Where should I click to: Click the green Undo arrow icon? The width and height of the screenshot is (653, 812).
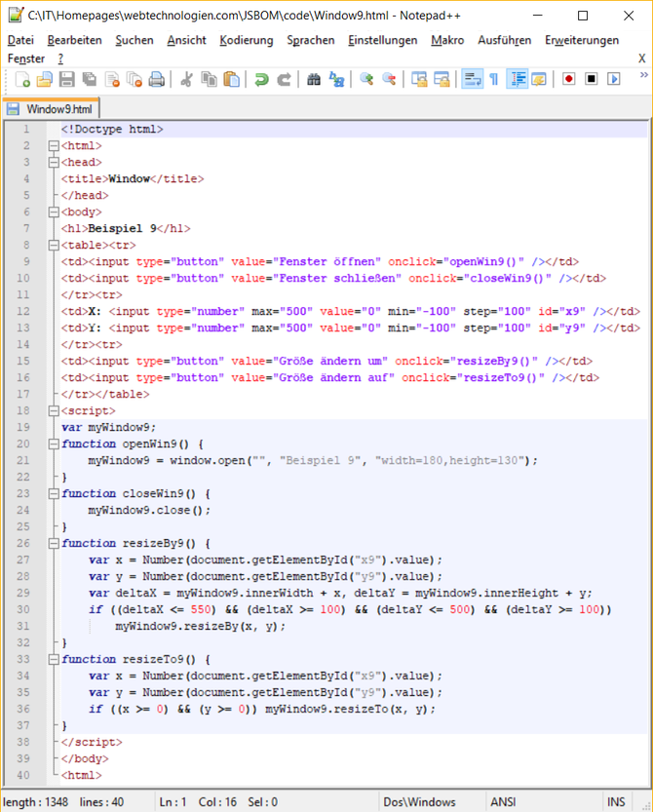pos(261,79)
